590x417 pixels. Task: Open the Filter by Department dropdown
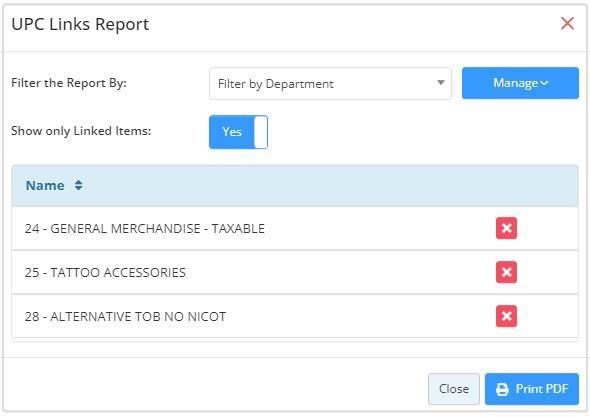[x=330, y=84]
